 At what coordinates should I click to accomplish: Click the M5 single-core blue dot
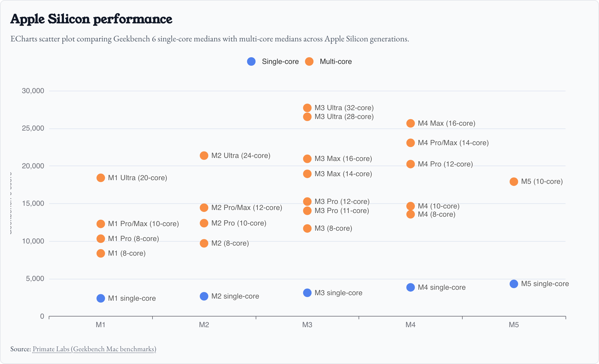click(x=514, y=284)
